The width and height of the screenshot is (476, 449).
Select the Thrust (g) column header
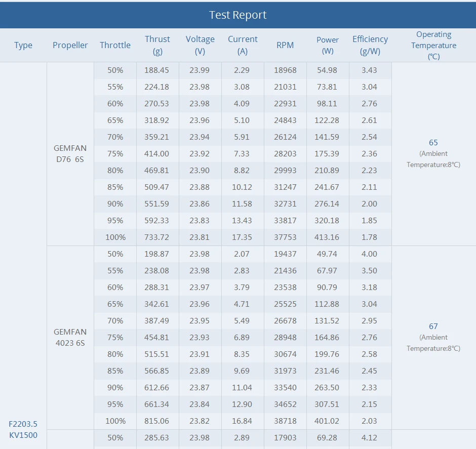(x=157, y=45)
